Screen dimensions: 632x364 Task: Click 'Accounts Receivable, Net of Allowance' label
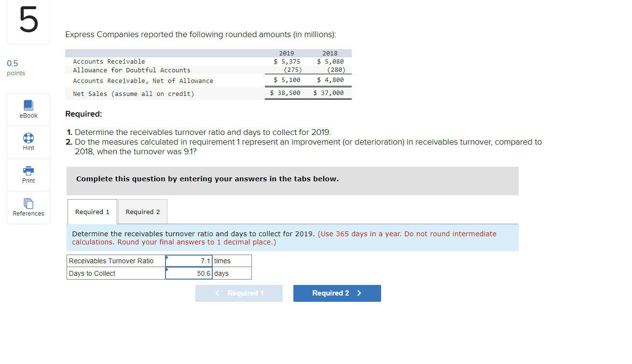click(x=143, y=81)
